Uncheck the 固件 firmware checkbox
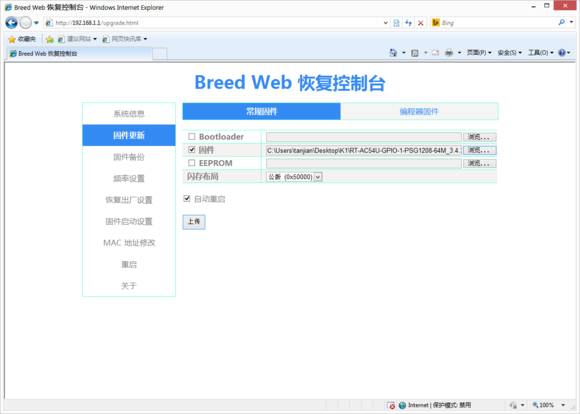580x414 pixels. coord(192,150)
